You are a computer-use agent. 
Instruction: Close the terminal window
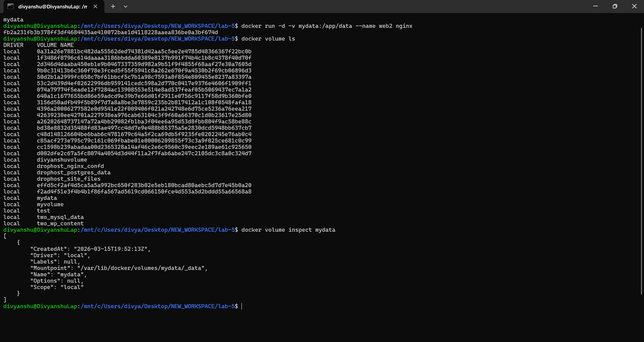tap(634, 6)
